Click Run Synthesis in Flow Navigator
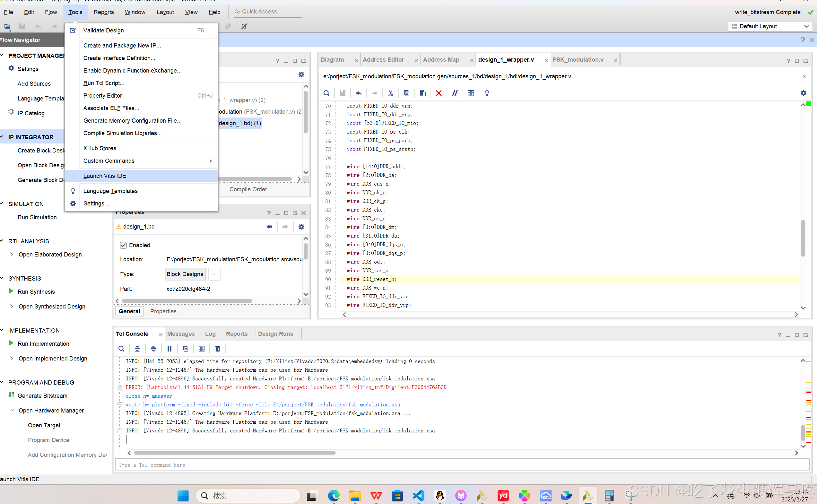Viewport: 817px width, 504px height. click(36, 292)
